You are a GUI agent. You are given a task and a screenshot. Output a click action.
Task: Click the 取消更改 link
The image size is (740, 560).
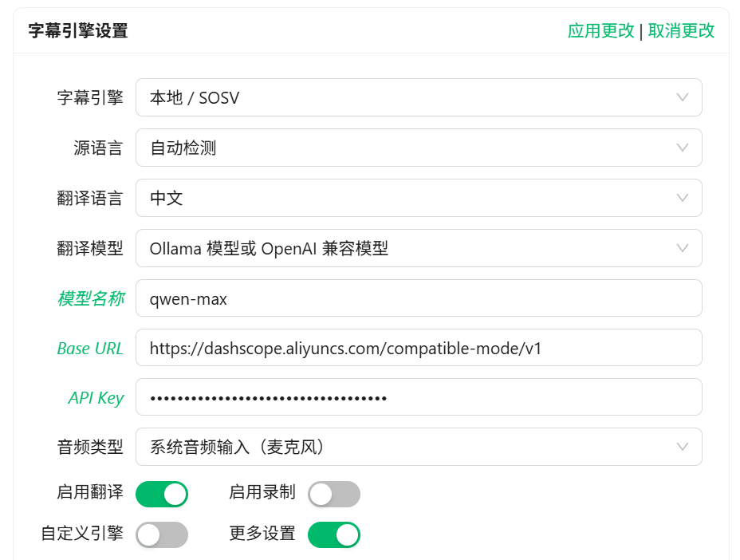click(x=681, y=31)
